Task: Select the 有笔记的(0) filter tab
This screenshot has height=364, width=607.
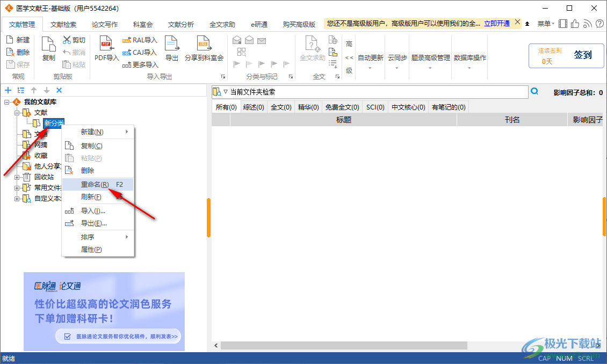Action: coord(449,107)
